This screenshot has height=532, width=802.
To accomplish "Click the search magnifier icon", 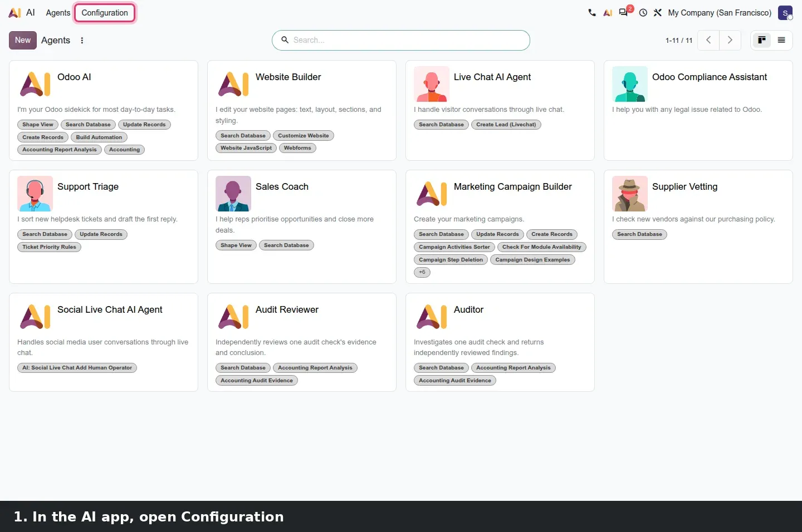I will coord(285,40).
